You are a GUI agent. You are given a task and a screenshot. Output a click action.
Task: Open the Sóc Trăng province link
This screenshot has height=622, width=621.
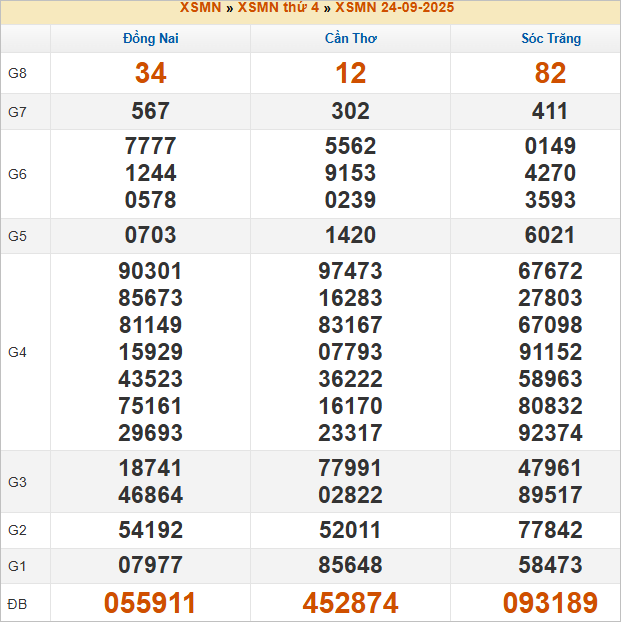click(x=550, y=39)
